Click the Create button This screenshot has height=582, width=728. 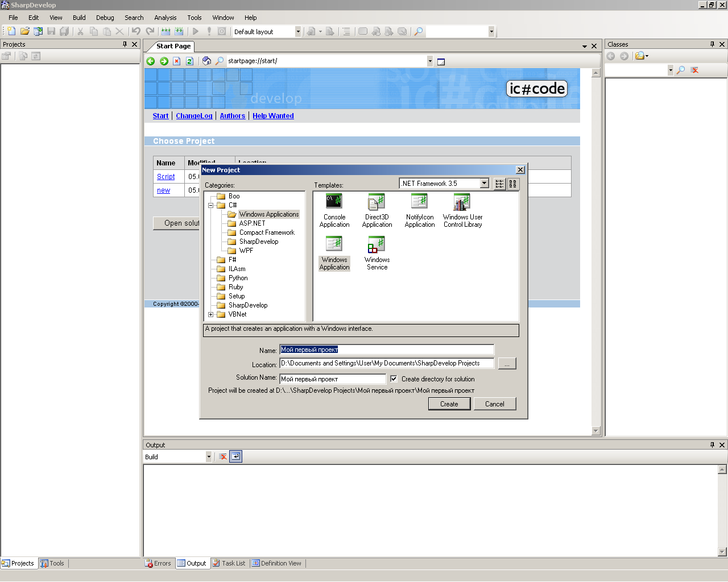(x=449, y=404)
